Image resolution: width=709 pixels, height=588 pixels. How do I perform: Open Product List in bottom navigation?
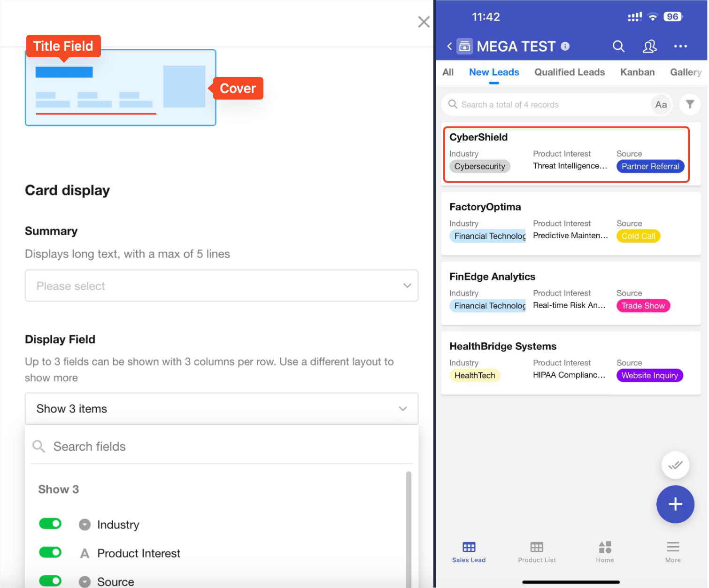click(x=537, y=551)
